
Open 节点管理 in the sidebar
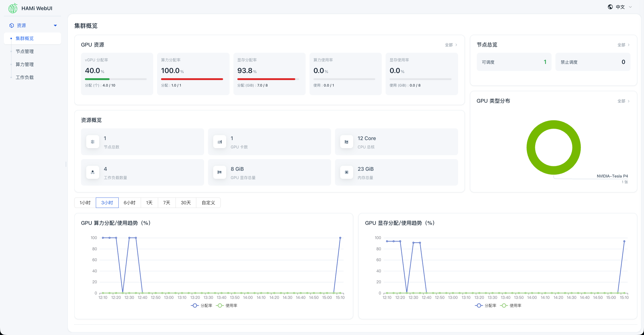[25, 51]
